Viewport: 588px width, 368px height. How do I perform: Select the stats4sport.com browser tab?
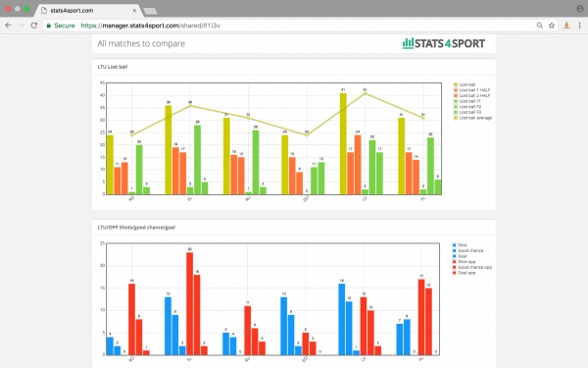(x=88, y=11)
